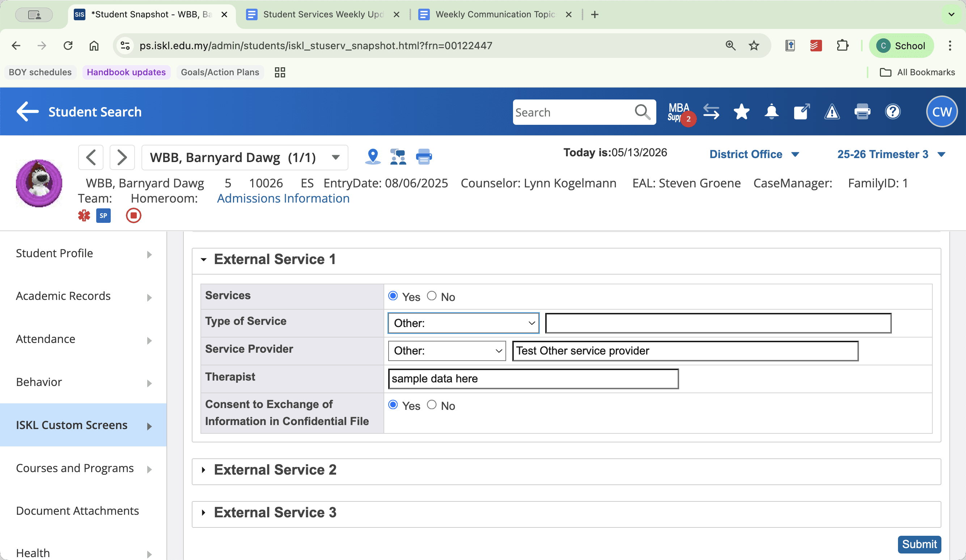The width and height of the screenshot is (966, 560).
Task: Click the map pin icon next to student name
Action: click(373, 157)
